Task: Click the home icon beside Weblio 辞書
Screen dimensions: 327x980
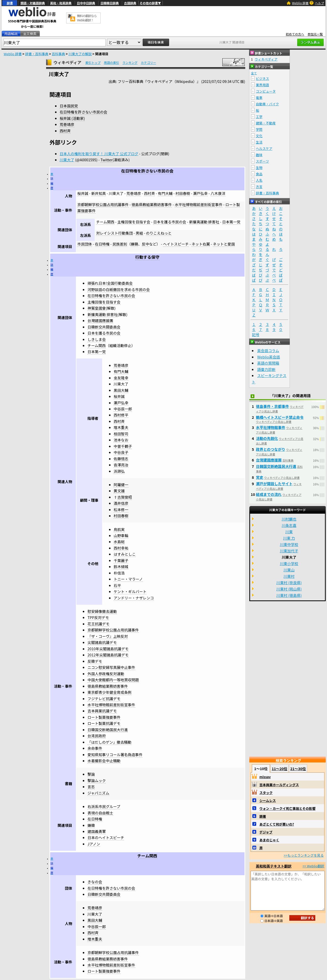Action: click(x=289, y=3)
